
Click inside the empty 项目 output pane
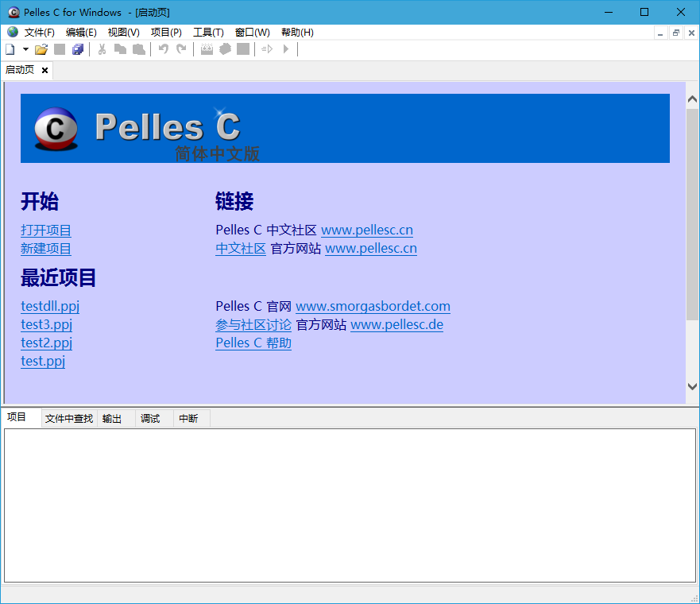[x=350, y=505]
